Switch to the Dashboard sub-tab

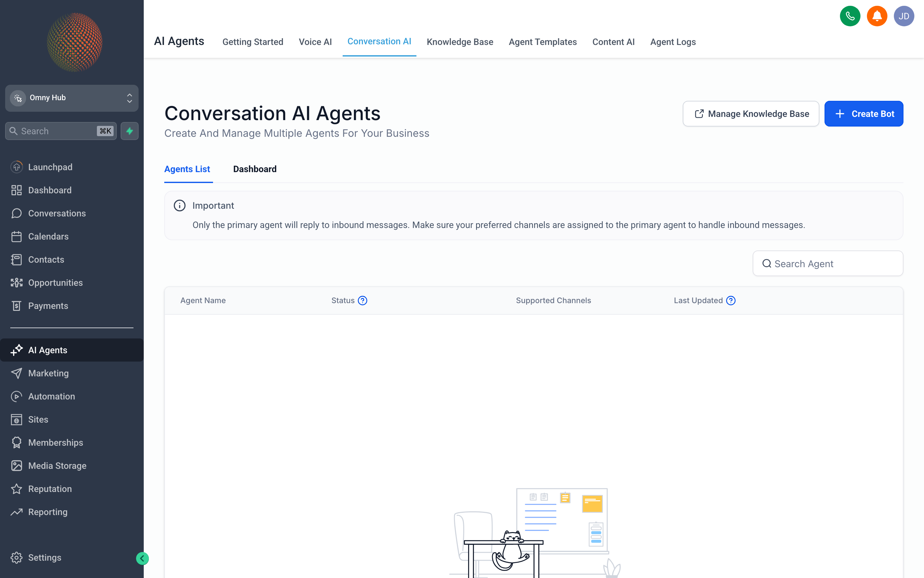(255, 169)
